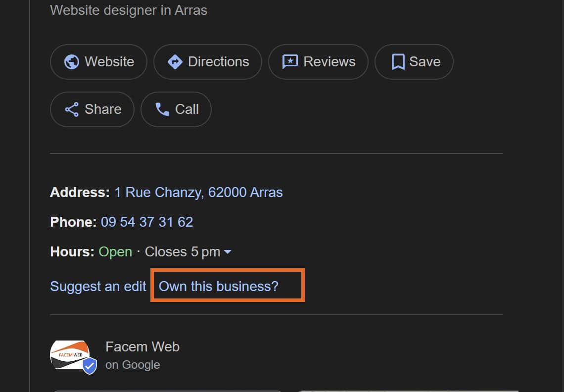Click the Directions button

click(207, 62)
